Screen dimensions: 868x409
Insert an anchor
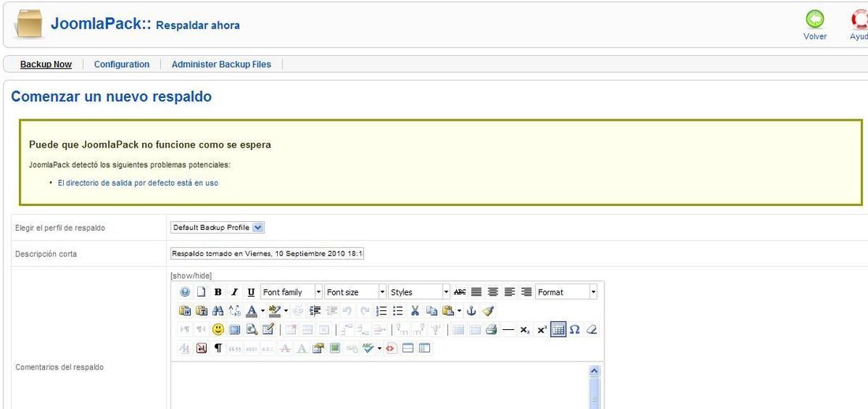471,311
